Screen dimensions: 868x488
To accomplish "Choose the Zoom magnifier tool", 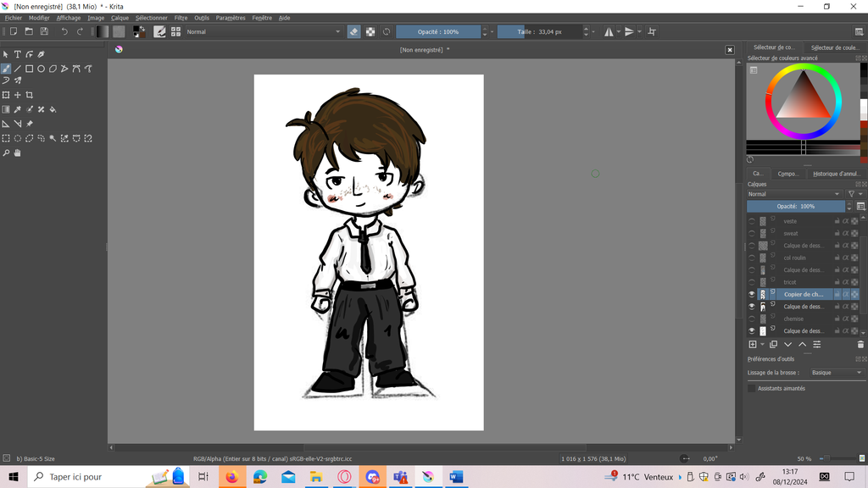I will 6,153.
